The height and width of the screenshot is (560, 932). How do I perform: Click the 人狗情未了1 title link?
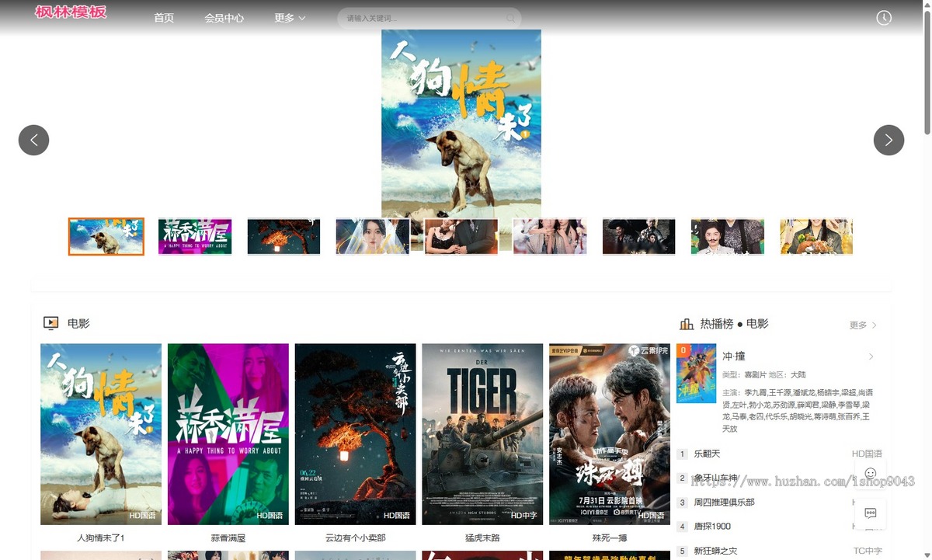pos(101,537)
